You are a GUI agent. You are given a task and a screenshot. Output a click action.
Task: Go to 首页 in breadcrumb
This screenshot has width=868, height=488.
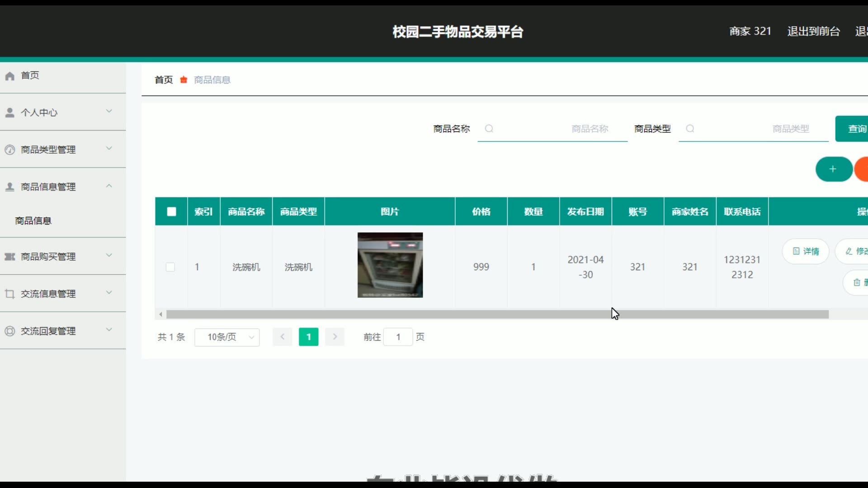(x=164, y=80)
